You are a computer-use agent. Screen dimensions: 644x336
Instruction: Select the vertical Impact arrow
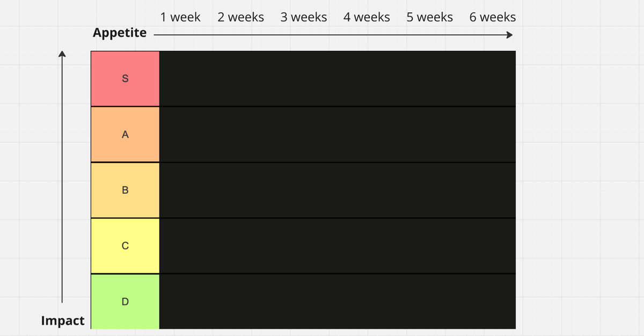click(62, 177)
